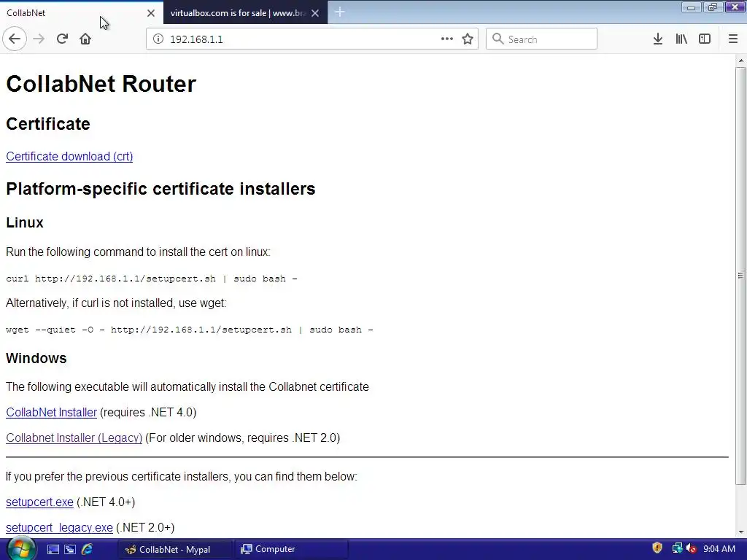This screenshot has height=560, width=747.
Task: Click the Platform-specific certificate installers heading
Action: [160, 189]
